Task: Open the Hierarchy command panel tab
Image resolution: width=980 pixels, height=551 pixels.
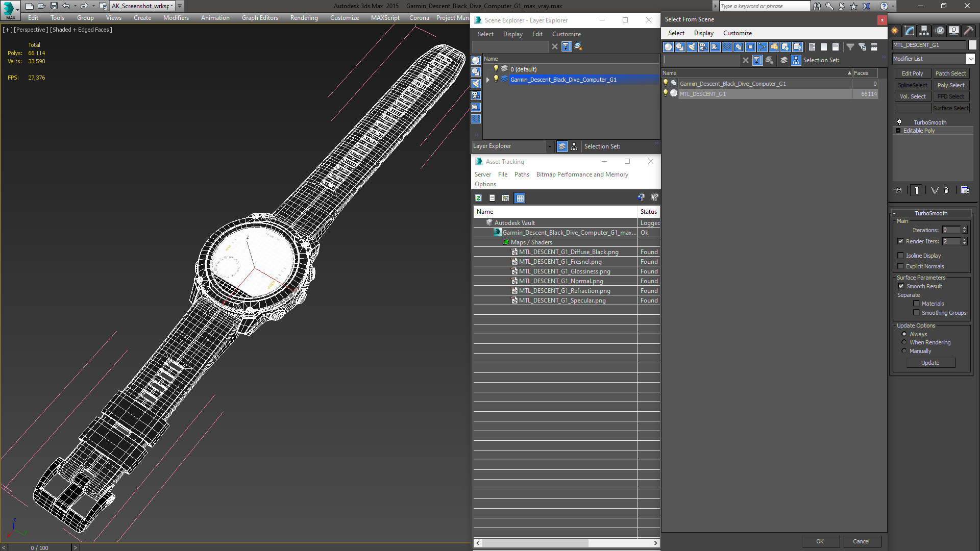Action: pyautogui.click(x=924, y=31)
